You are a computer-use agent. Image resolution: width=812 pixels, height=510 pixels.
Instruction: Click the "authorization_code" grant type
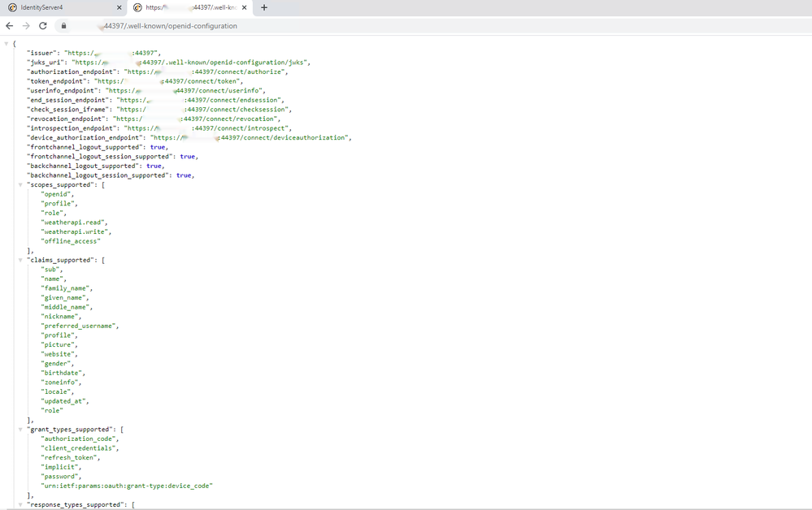pos(78,439)
